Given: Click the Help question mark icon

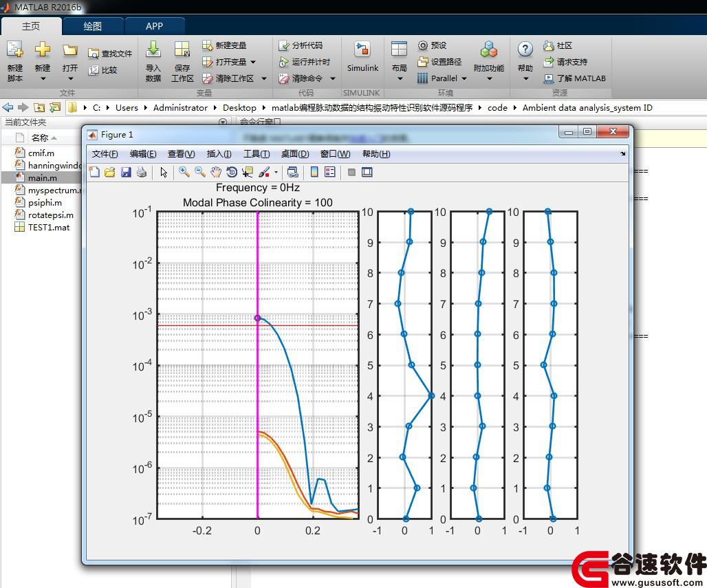Looking at the screenshot, I should [x=525, y=49].
